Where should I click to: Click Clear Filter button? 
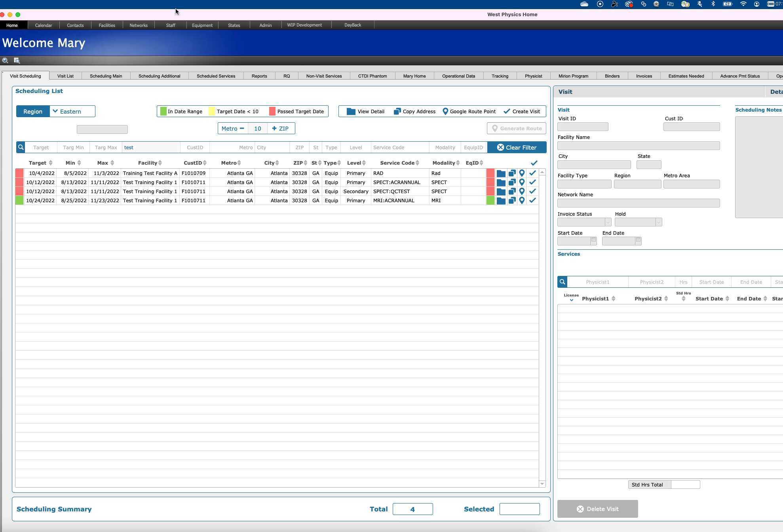(x=517, y=147)
